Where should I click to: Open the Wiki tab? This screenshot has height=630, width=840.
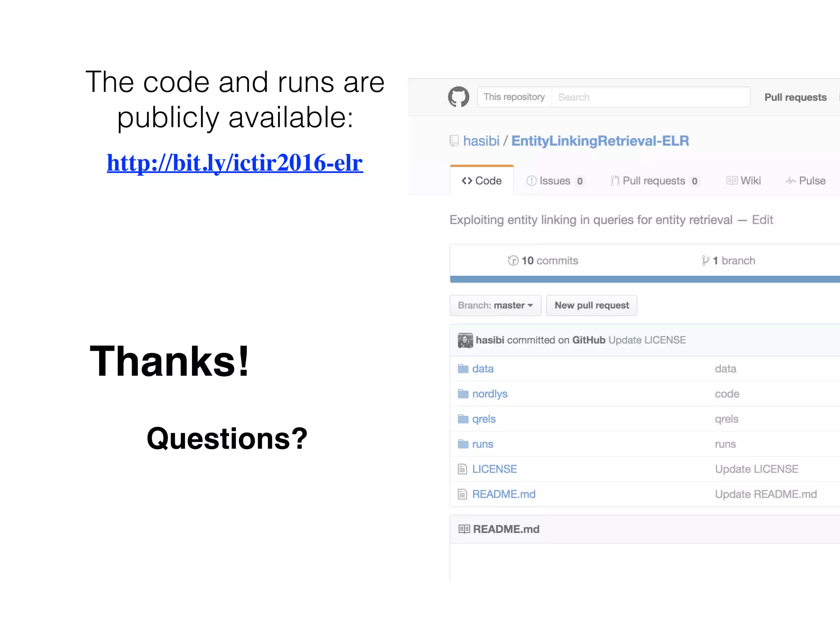pos(744,181)
